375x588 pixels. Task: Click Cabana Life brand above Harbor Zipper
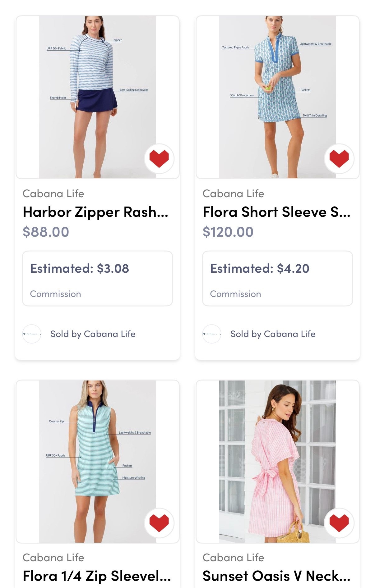point(53,194)
